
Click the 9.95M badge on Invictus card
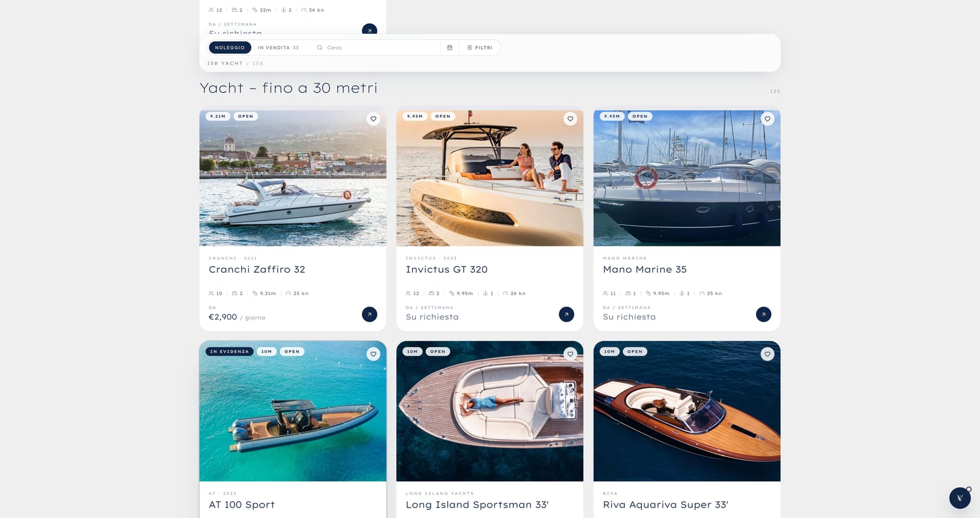click(415, 116)
